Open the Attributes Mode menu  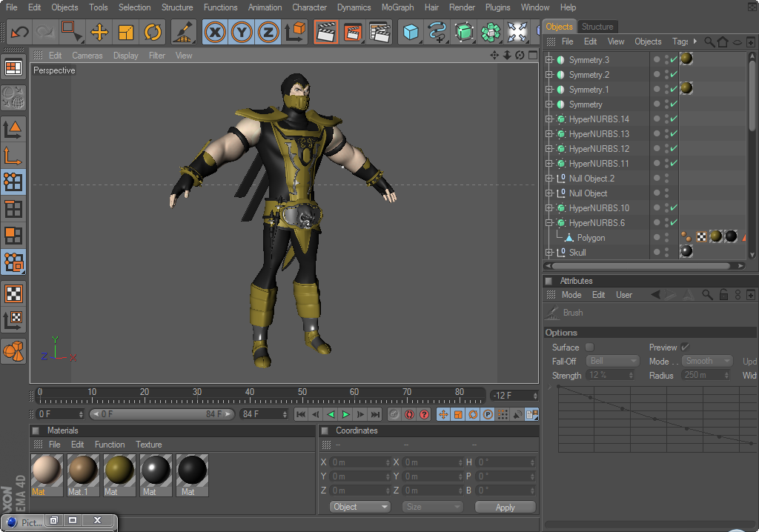coord(571,295)
